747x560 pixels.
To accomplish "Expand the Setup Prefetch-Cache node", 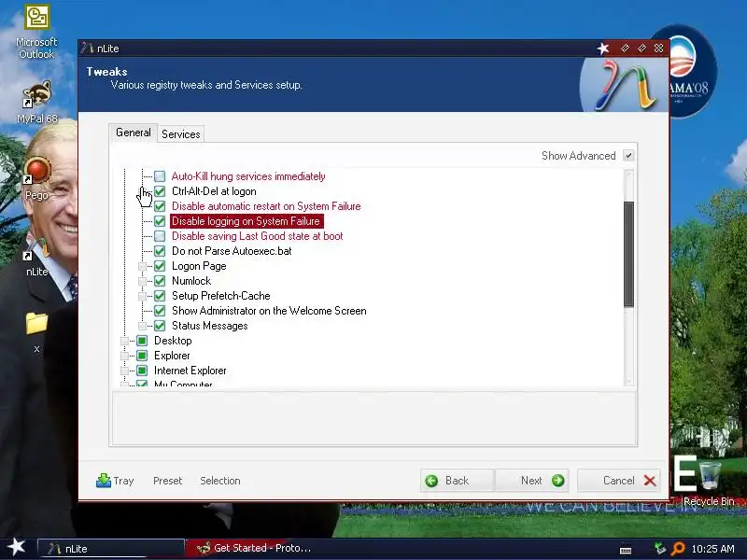I will [142, 296].
